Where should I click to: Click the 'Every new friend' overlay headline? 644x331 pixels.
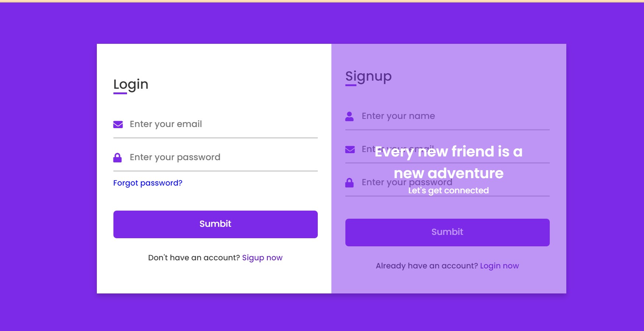coord(448,162)
